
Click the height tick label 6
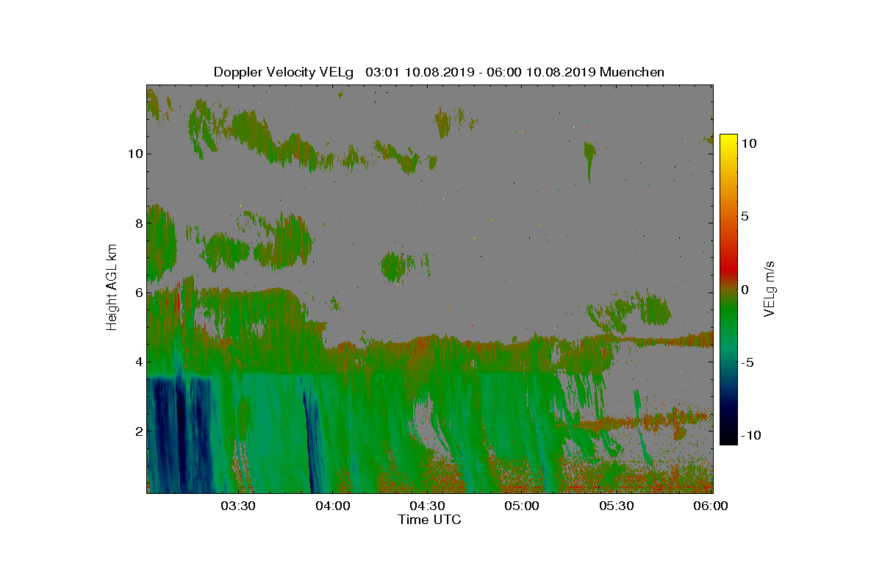pos(138,293)
